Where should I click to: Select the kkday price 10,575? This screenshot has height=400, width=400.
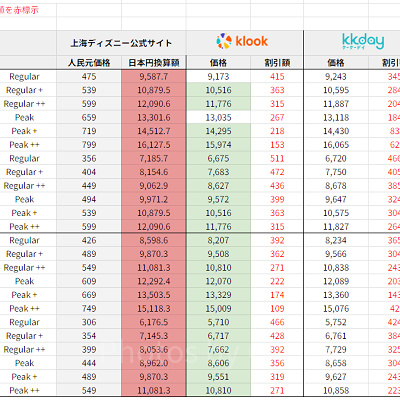(x=336, y=213)
